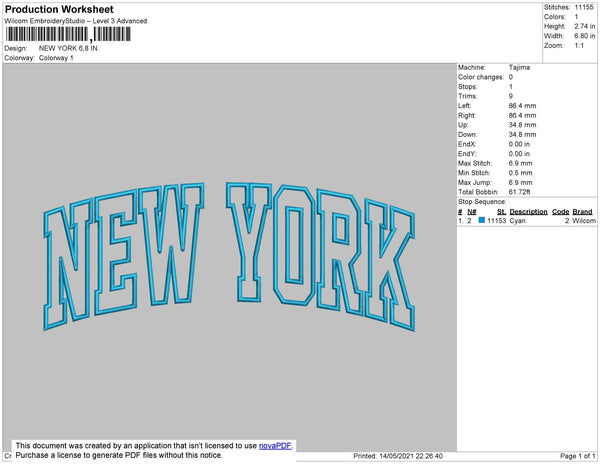The image size is (600, 464).
Task: Select the 'Wilcom' brand cell
Action: pyautogui.click(x=584, y=221)
